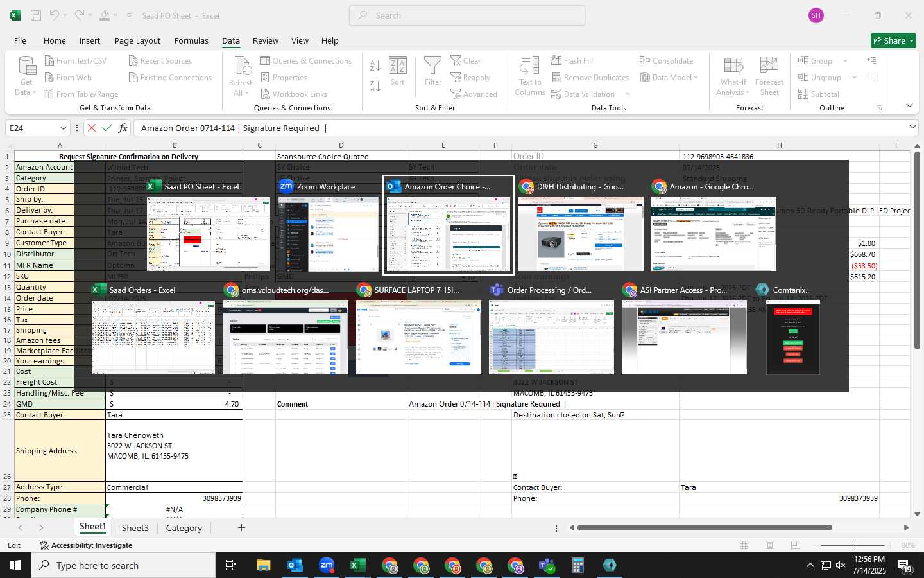This screenshot has height=578, width=924.
Task: Open Recent Sources
Action: click(x=160, y=60)
